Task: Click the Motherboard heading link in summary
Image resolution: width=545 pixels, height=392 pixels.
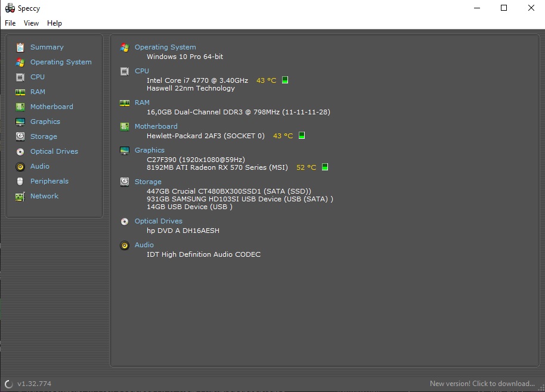Action: pyautogui.click(x=156, y=126)
